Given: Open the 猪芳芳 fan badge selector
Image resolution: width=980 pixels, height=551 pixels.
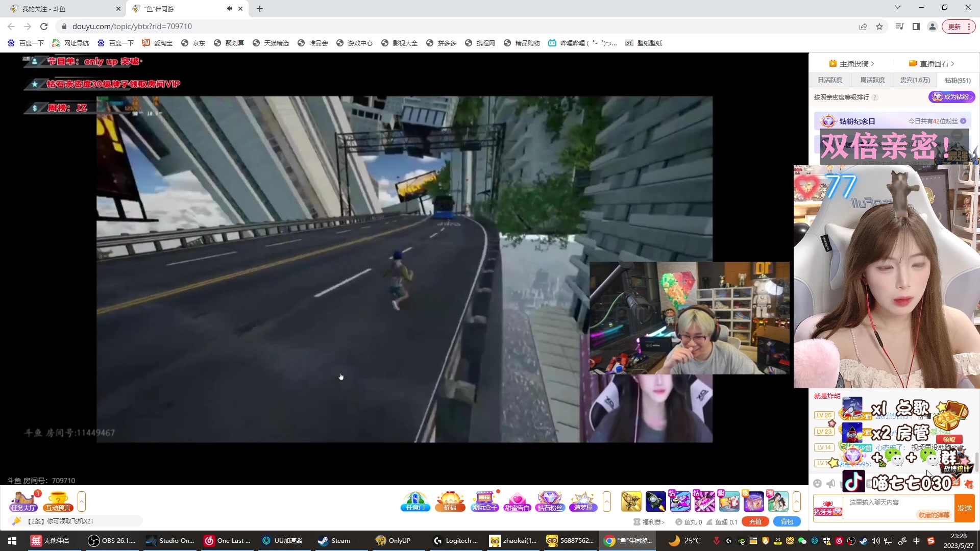Looking at the screenshot, I should 827,508.
